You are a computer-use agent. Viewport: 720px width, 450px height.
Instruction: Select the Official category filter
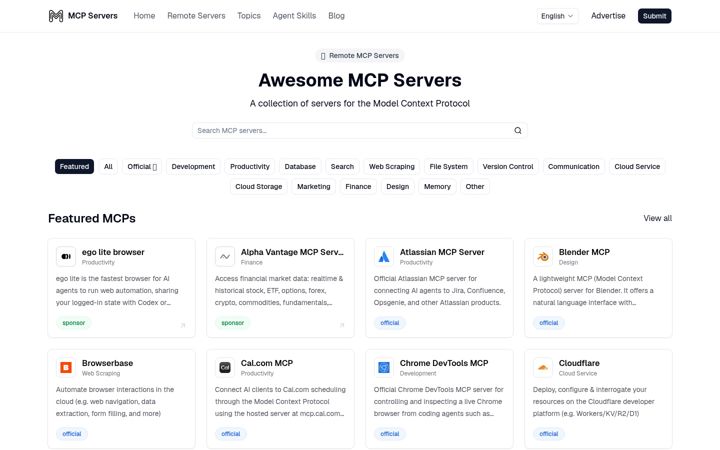click(x=142, y=166)
